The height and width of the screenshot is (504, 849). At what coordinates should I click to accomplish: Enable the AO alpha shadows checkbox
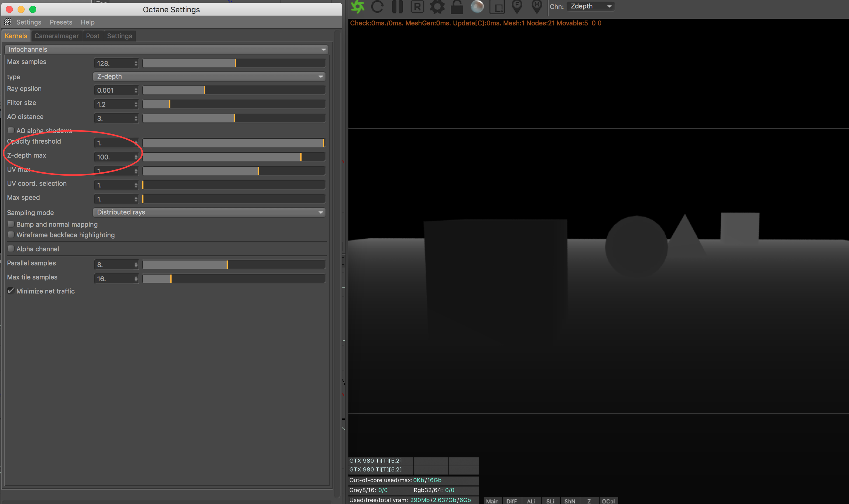[x=11, y=131]
